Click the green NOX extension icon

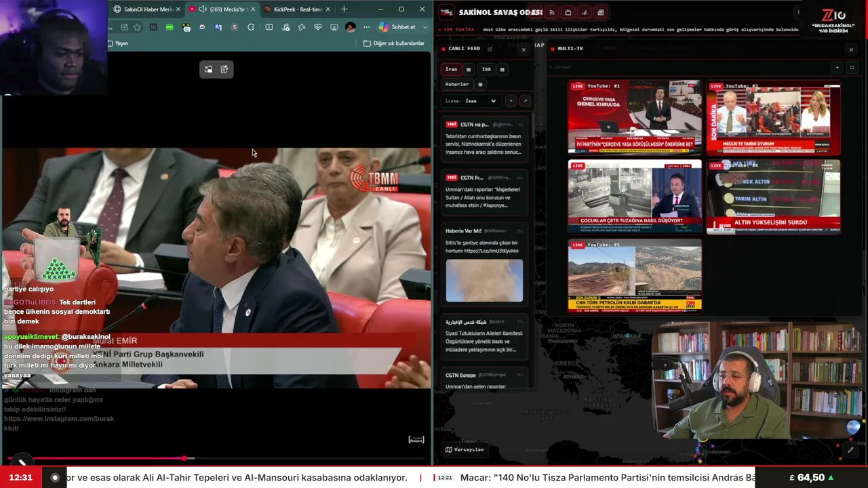click(170, 27)
